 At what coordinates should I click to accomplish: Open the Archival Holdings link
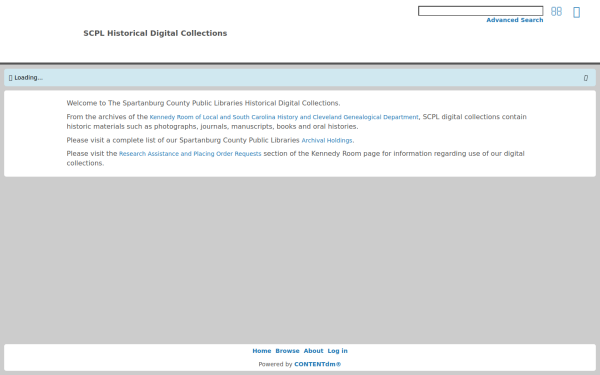coord(327,140)
